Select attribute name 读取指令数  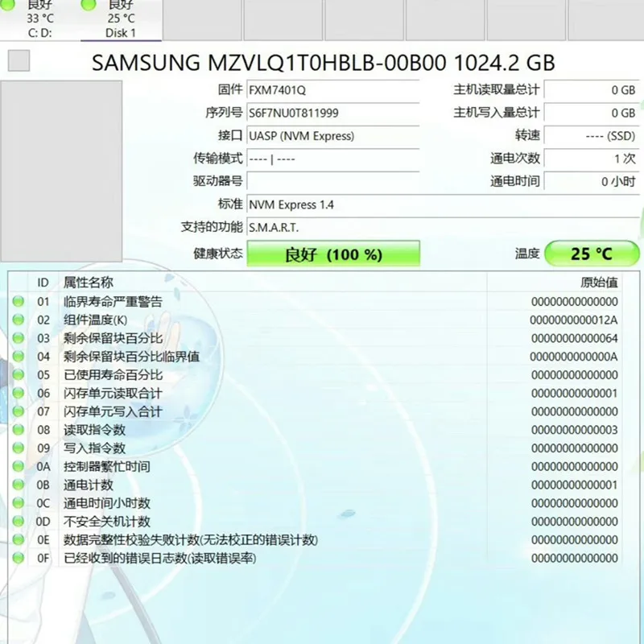point(94,430)
